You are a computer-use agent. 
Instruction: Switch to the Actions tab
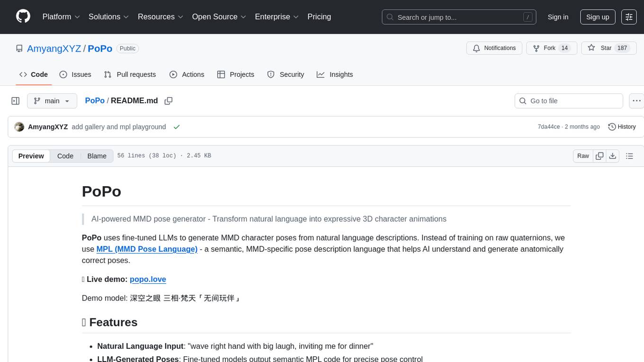pos(187,74)
